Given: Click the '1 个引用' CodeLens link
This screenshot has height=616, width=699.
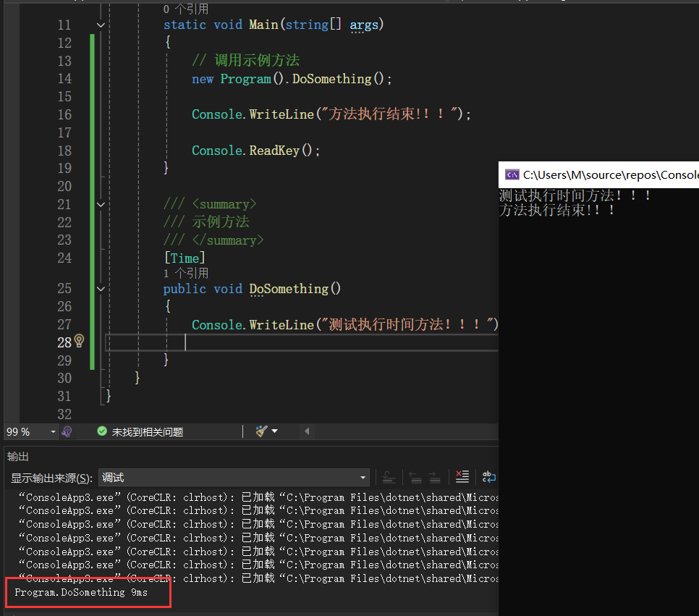Looking at the screenshot, I should tap(186, 273).
